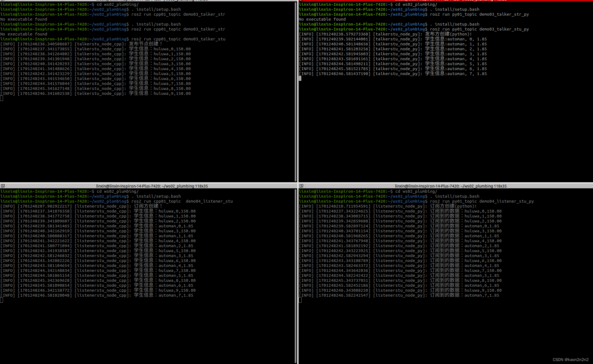Image resolution: width=593 pixels, height=364 pixels.
Task: Click the timestamp 1701248210.711954591 in the bottom-right pane
Action: (x=343, y=206)
